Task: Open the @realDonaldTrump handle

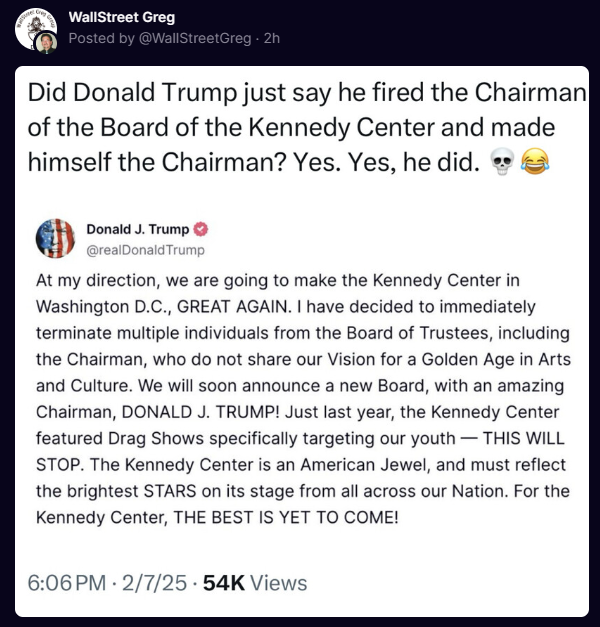Action: pyautogui.click(x=152, y=249)
